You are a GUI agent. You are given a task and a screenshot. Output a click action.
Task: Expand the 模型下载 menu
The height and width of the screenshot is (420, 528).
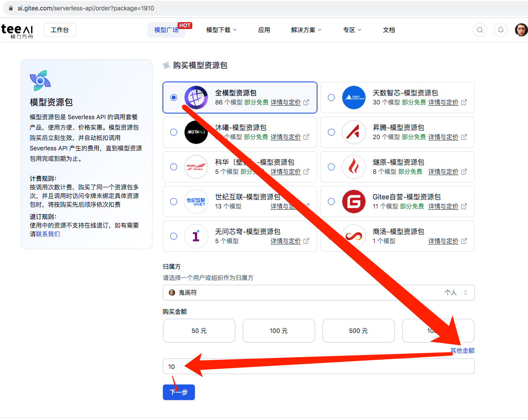[221, 30]
